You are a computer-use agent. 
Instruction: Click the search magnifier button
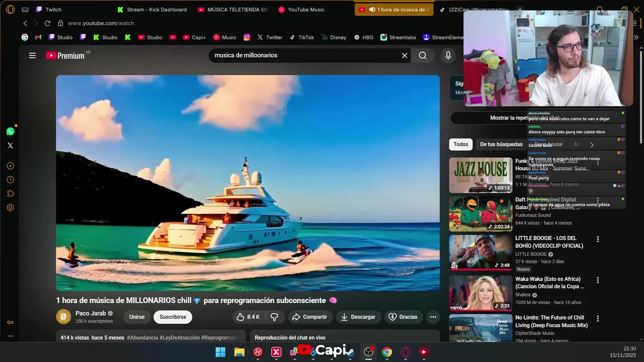[423, 55]
